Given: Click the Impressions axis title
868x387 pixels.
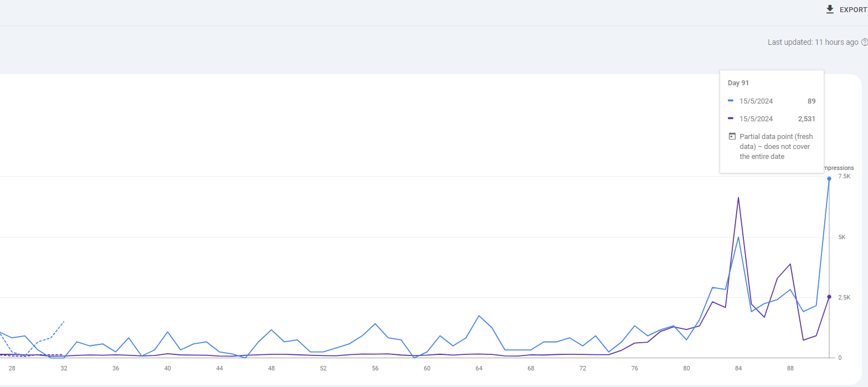Looking at the screenshot, I should coord(838,168).
